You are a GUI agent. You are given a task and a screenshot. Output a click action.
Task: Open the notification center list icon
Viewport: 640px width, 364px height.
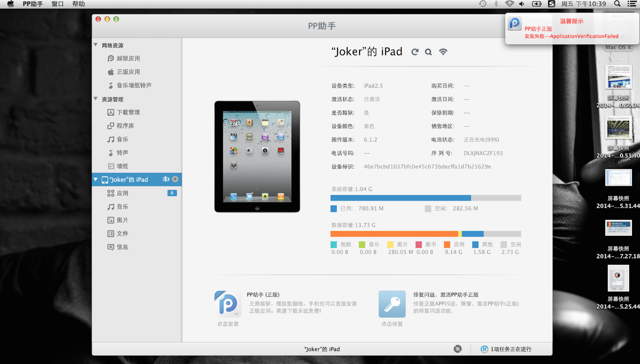point(632,4)
